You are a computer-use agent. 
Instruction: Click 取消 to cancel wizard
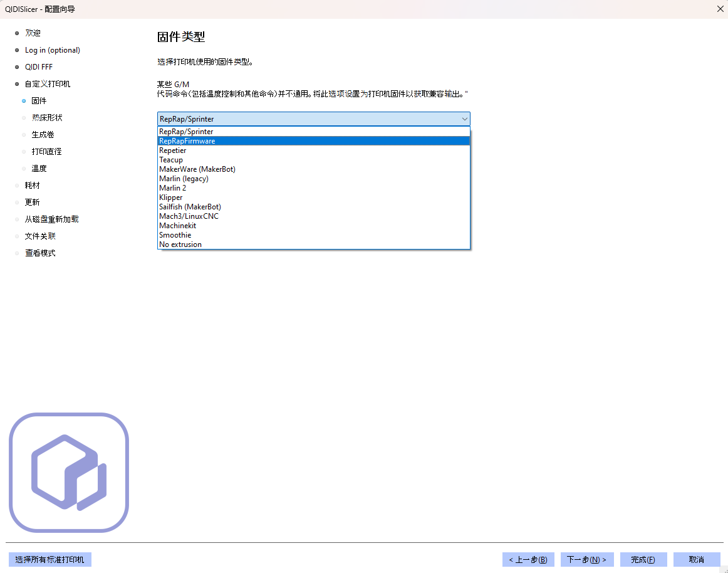pyautogui.click(x=697, y=560)
